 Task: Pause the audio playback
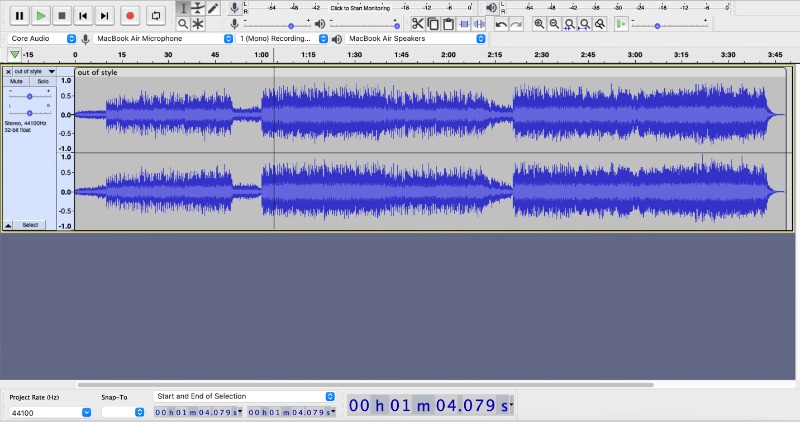19,16
